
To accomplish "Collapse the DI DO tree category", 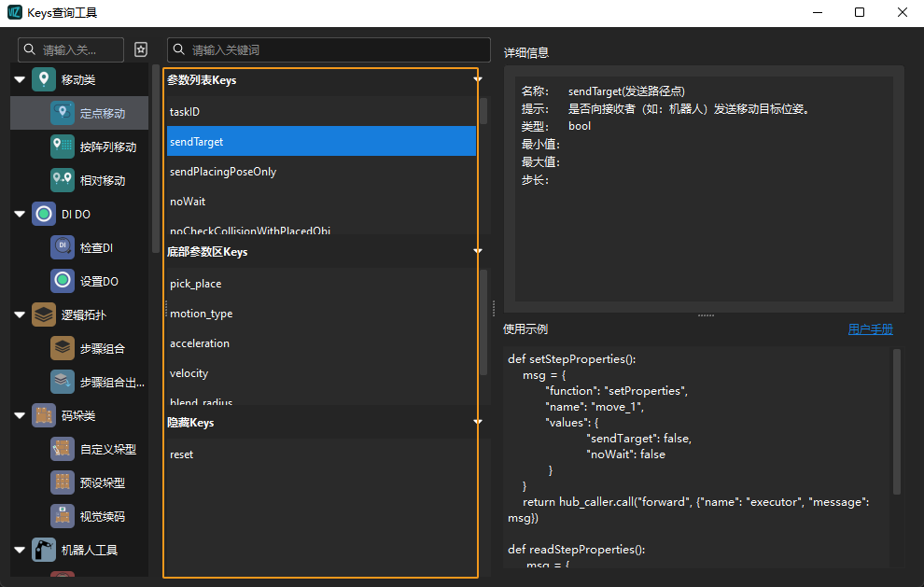I will coord(20,215).
